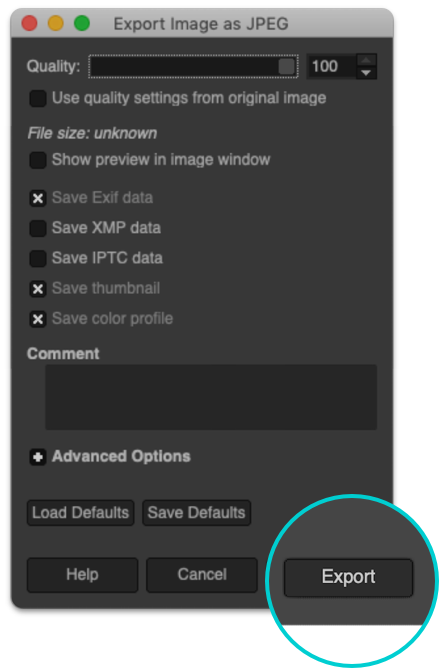439x668 pixels.
Task: Uncheck Save color profile
Action: 38,319
